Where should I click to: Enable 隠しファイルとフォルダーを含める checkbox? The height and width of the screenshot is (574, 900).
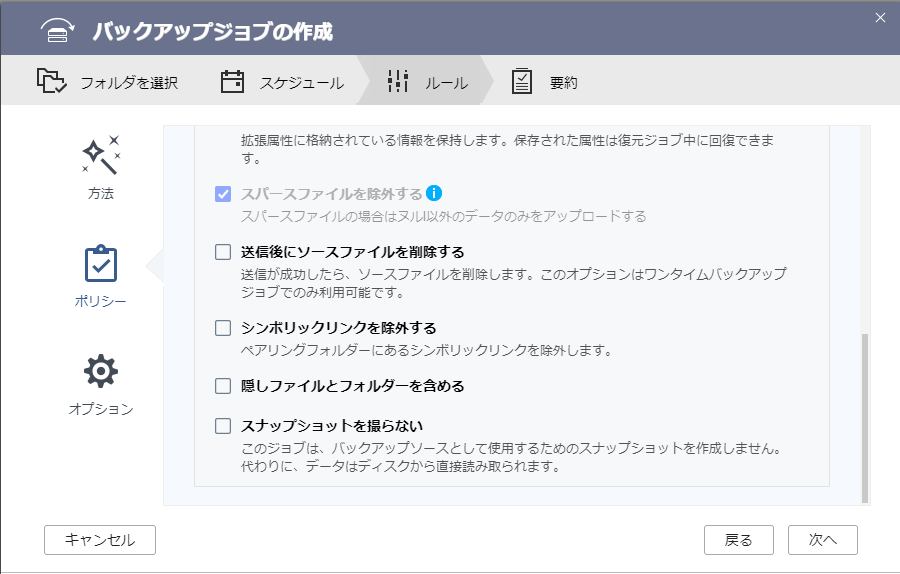click(x=223, y=386)
